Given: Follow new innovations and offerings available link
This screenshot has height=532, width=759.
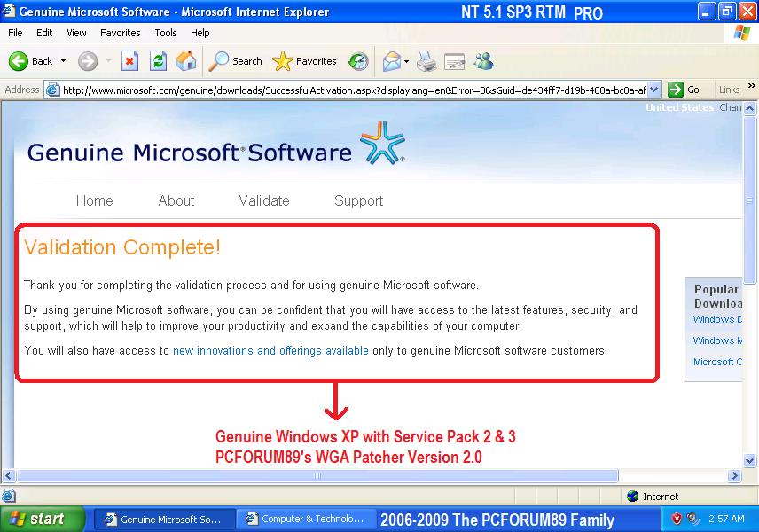Looking at the screenshot, I should (x=270, y=350).
